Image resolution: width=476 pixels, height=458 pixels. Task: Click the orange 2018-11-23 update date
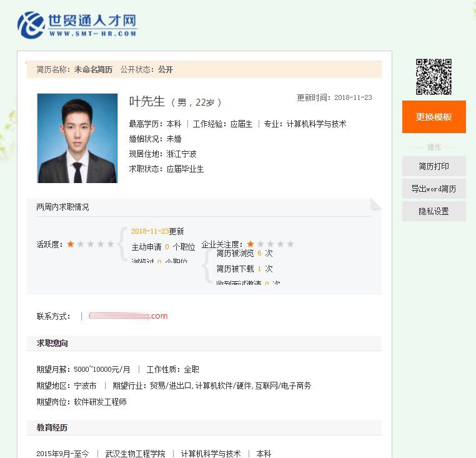point(150,231)
